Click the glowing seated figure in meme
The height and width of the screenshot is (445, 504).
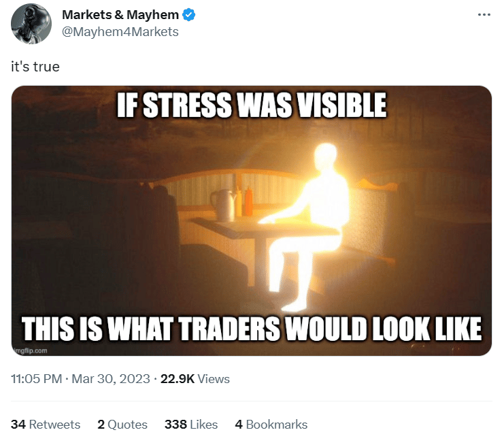[309, 227]
